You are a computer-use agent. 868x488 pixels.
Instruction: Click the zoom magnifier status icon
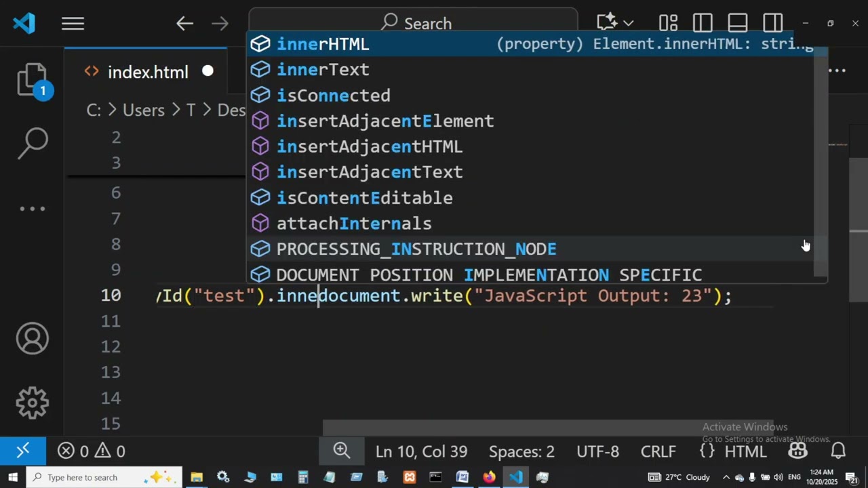coord(342,451)
